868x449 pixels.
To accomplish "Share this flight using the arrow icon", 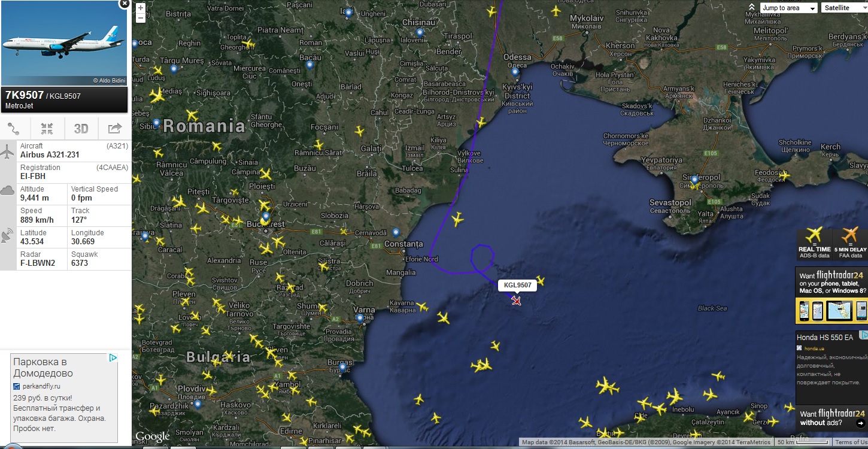I will pos(115,128).
